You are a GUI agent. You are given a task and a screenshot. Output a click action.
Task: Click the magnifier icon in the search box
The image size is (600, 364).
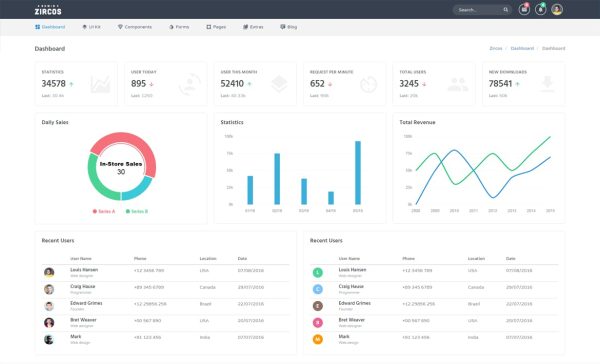[505, 10]
